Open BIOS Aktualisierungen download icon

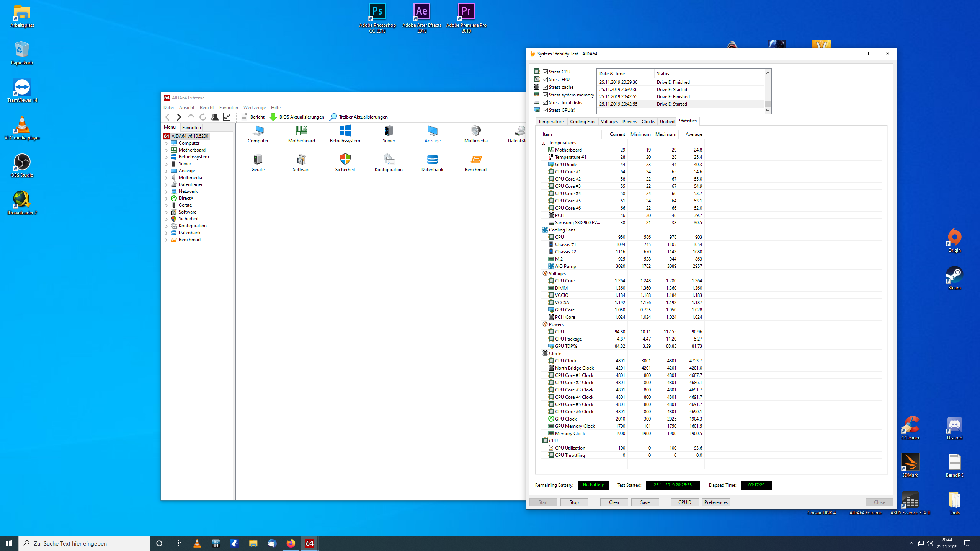coord(273,117)
